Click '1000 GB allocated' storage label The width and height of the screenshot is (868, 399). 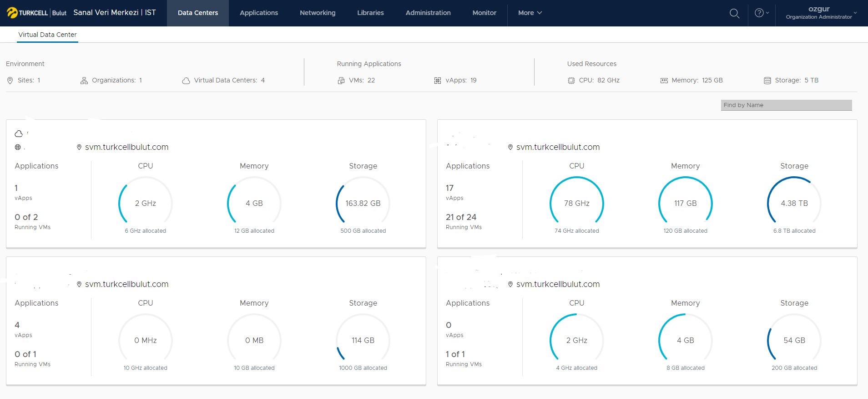tap(363, 368)
